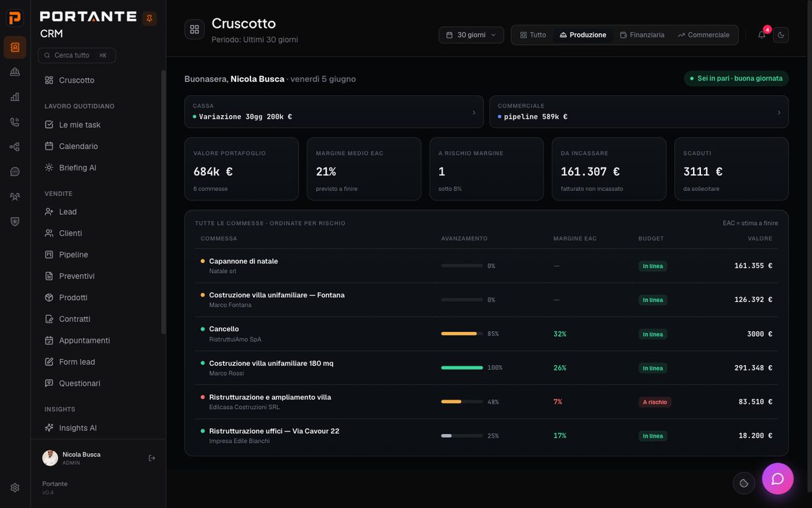Select the bar chart icon in left rail
Image resolution: width=812 pixels, height=508 pixels.
(15, 97)
